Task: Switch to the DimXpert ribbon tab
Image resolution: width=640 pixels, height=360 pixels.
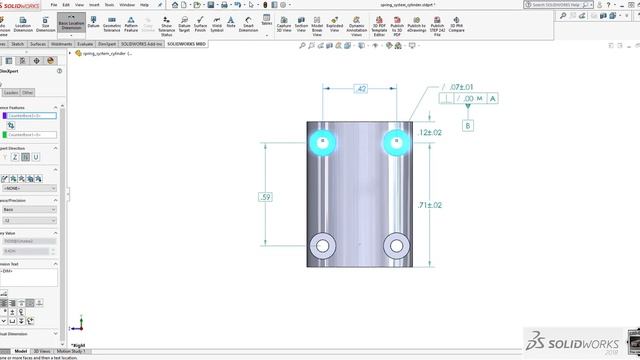Action: point(107,44)
